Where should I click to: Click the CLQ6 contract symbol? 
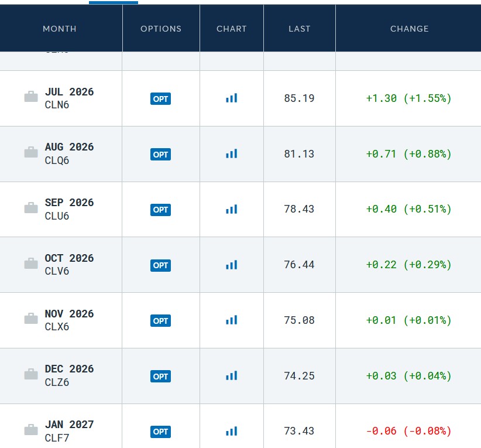57,160
